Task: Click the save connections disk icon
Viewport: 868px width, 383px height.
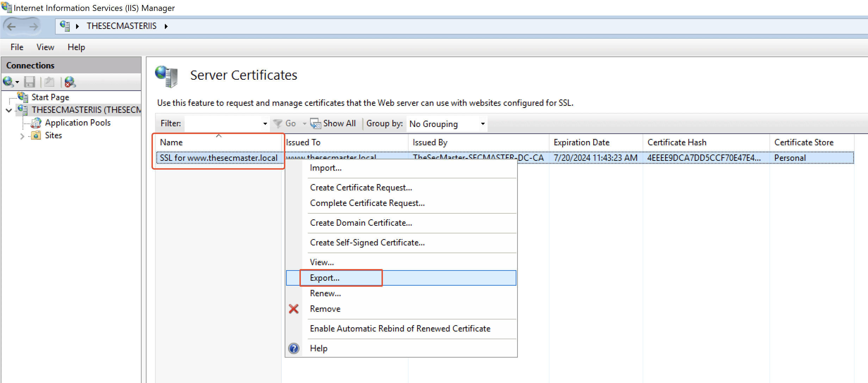Action: coord(30,82)
